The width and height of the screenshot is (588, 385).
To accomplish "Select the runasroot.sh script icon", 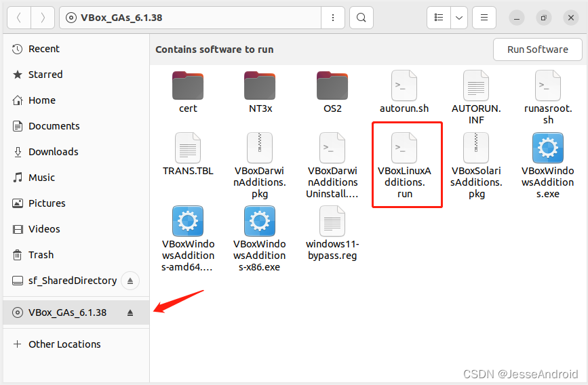I will click(x=548, y=85).
